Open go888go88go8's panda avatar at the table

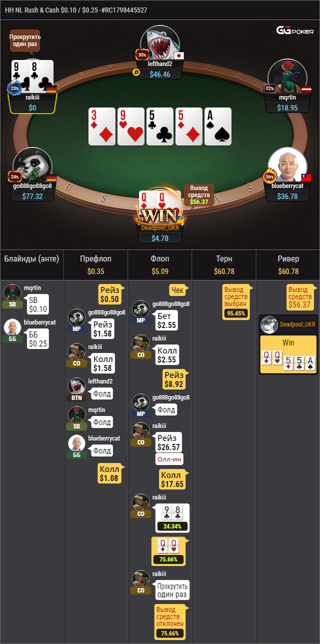point(33,164)
